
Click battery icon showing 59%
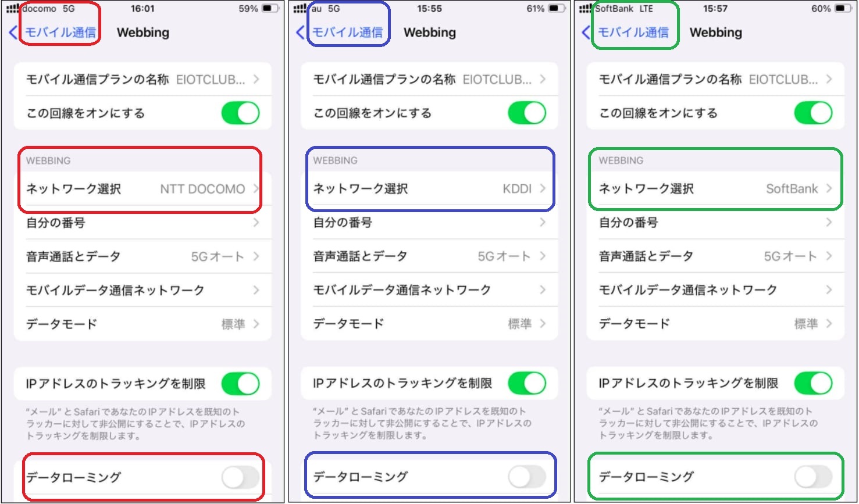pos(270,9)
